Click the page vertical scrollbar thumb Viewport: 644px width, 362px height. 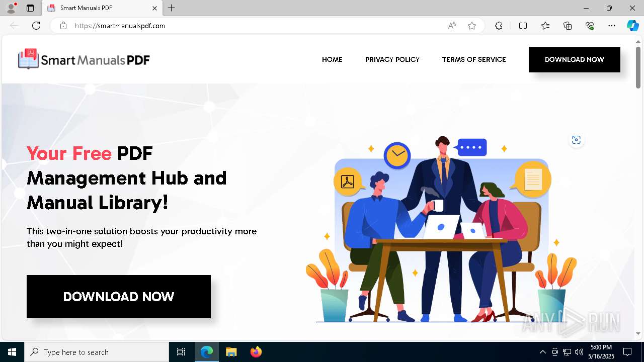(x=638, y=67)
